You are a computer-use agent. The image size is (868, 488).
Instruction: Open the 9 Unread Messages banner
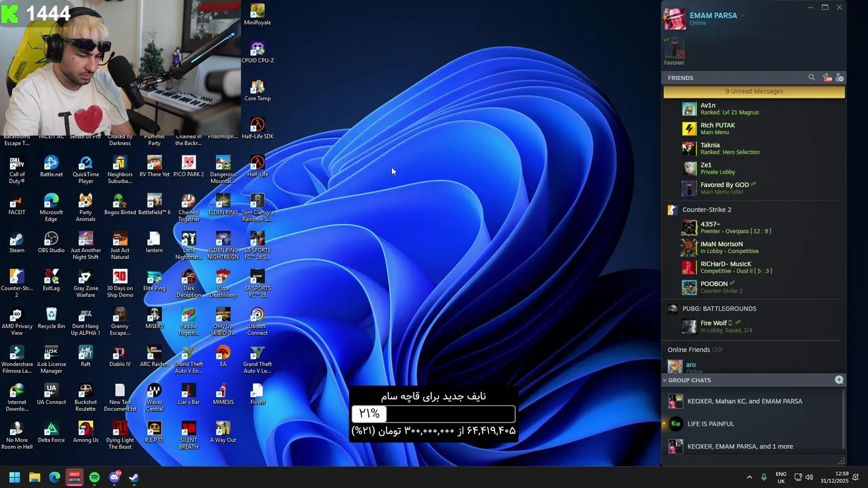[754, 91]
